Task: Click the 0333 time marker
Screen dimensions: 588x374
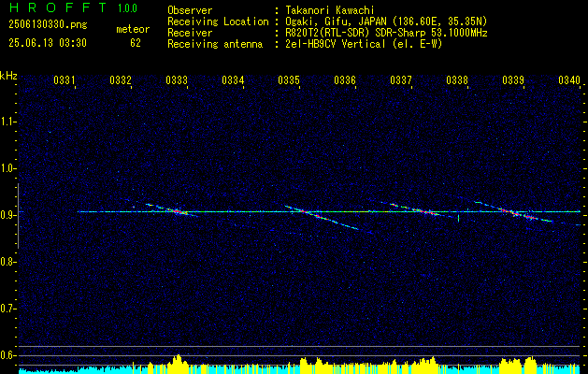Action: tap(177, 79)
